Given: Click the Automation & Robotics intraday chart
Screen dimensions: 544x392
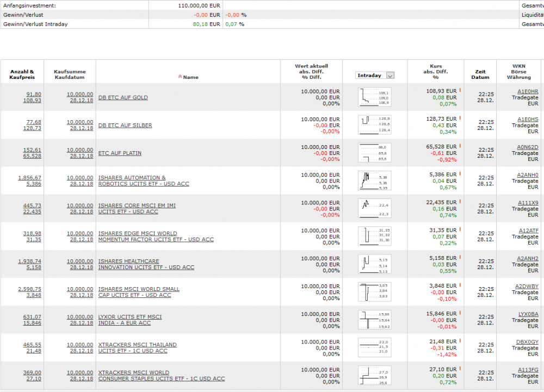Looking at the screenshot, I should pos(375,181).
